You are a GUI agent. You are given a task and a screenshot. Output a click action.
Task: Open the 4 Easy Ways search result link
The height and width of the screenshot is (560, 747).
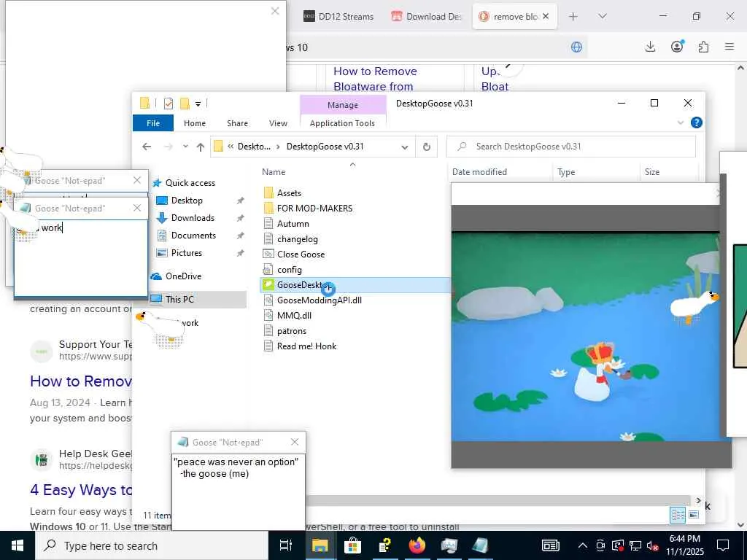tap(80, 490)
